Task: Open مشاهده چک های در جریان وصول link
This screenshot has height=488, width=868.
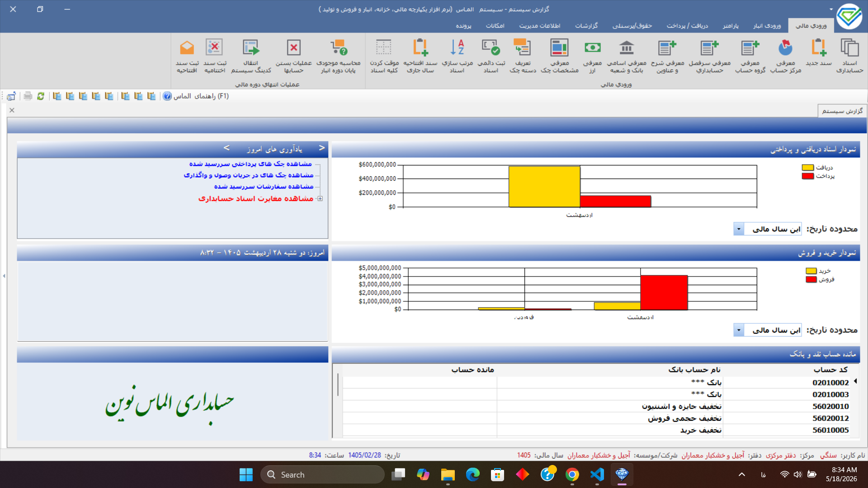Action: (248, 175)
